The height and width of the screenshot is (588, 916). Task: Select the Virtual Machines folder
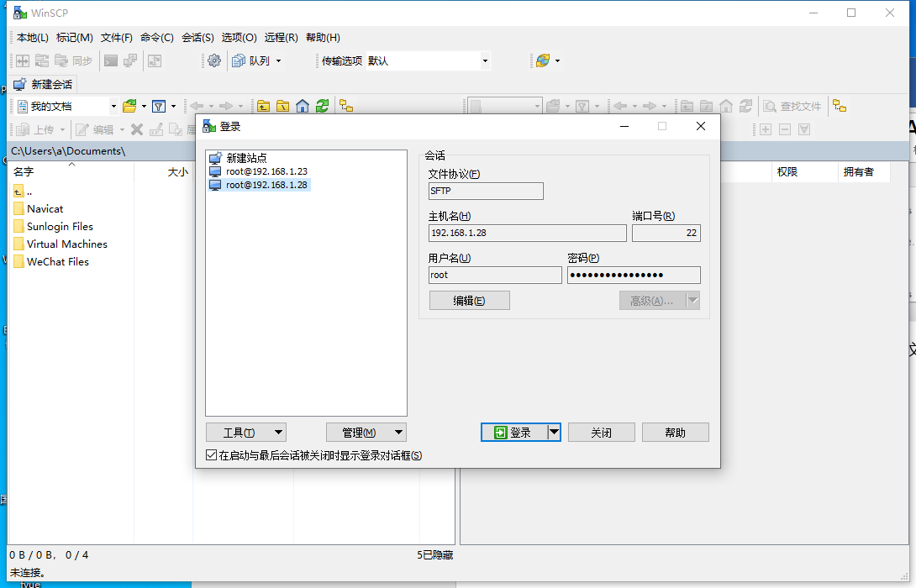pyautogui.click(x=61, y=244)
